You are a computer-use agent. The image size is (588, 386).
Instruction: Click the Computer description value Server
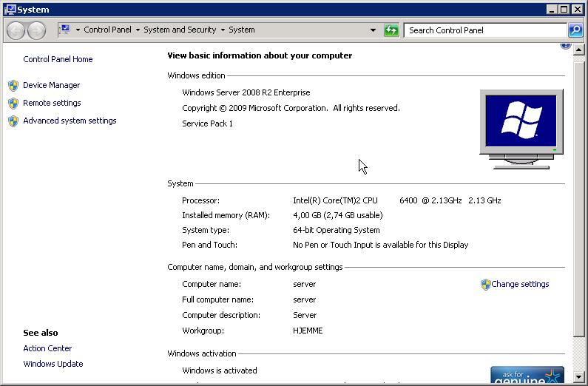pyautogui.click(x=305, y=315)
